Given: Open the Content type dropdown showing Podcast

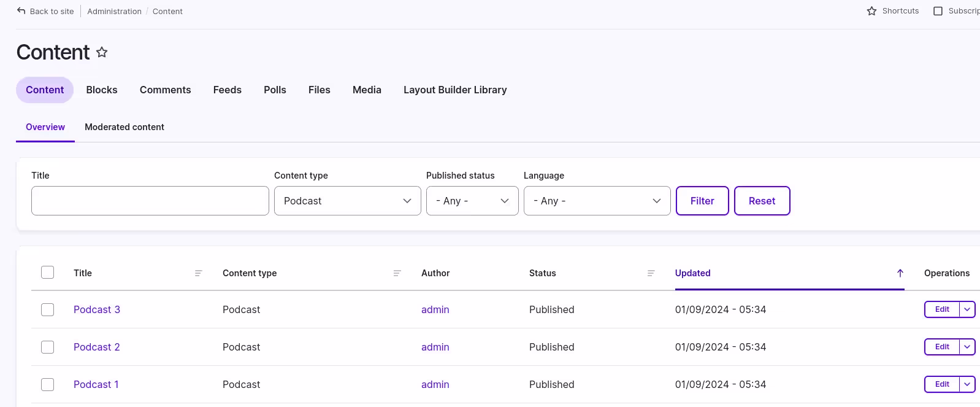Looking at the screenshot, I should pos(348,201).
